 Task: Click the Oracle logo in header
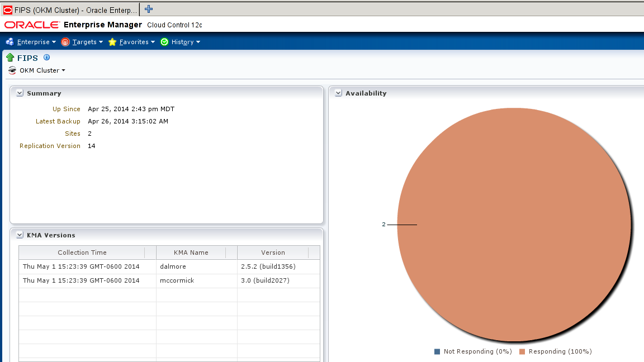coord(32,25)
